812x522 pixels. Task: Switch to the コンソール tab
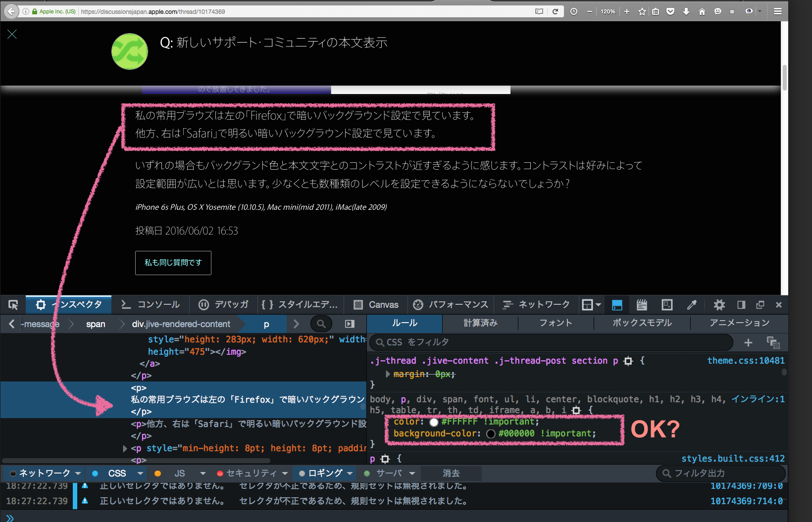[151, 305]
